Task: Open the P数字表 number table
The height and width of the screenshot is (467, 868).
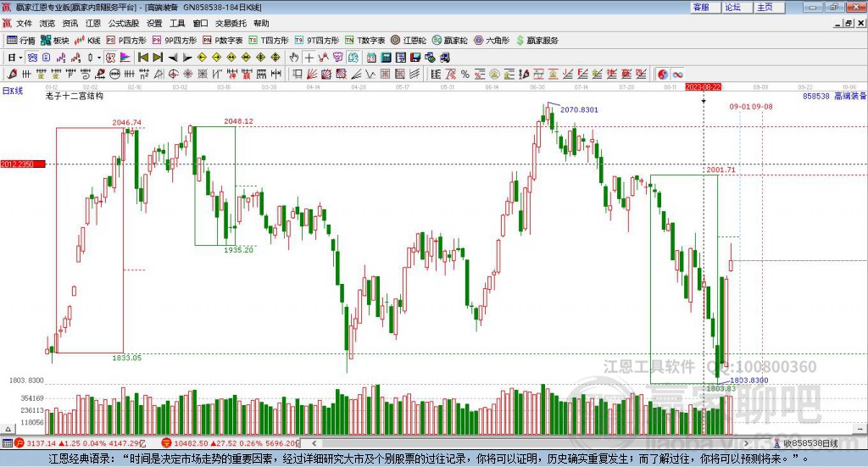Action: click(x=223, y=41)
